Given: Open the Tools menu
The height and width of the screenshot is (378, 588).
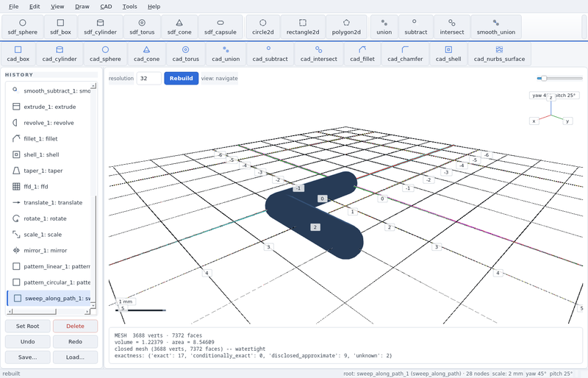Looking at the screenshot, I should (130, 7).
